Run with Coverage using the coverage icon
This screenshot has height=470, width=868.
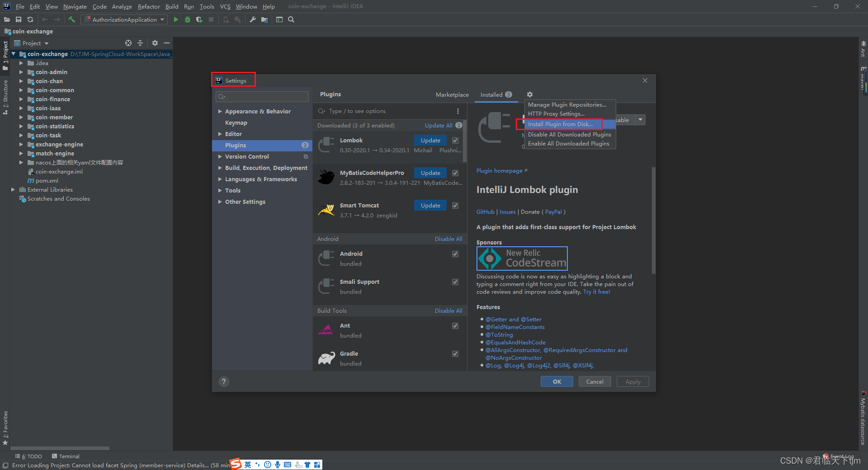point(199,19)
